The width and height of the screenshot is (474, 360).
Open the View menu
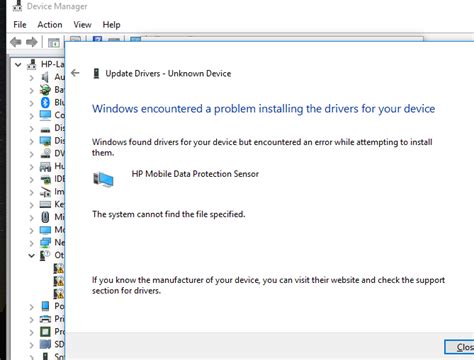82,25
